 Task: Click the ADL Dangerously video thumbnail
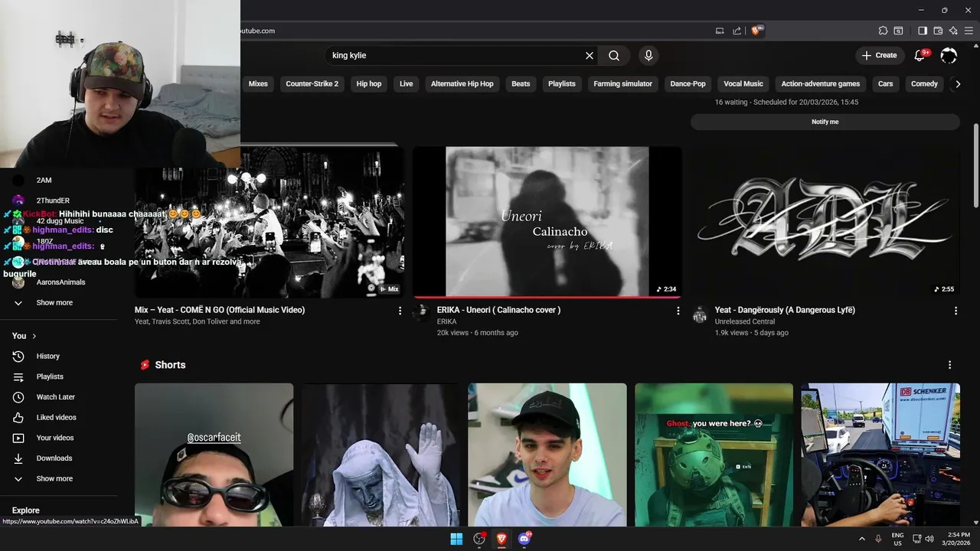pyautogui.click(x=825, y=222)
